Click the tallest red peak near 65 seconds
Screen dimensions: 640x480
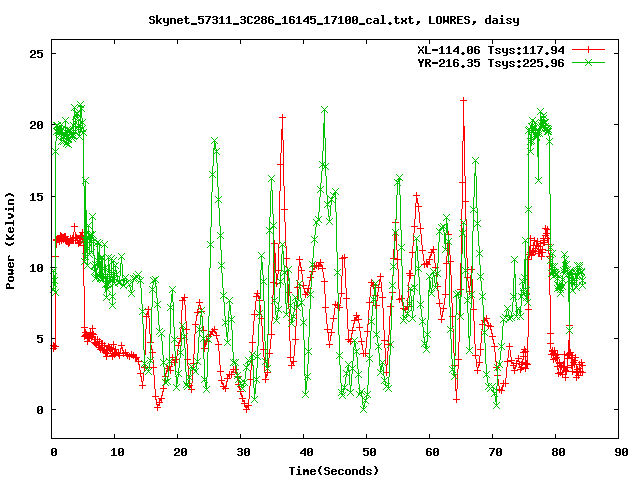[463, 100]
